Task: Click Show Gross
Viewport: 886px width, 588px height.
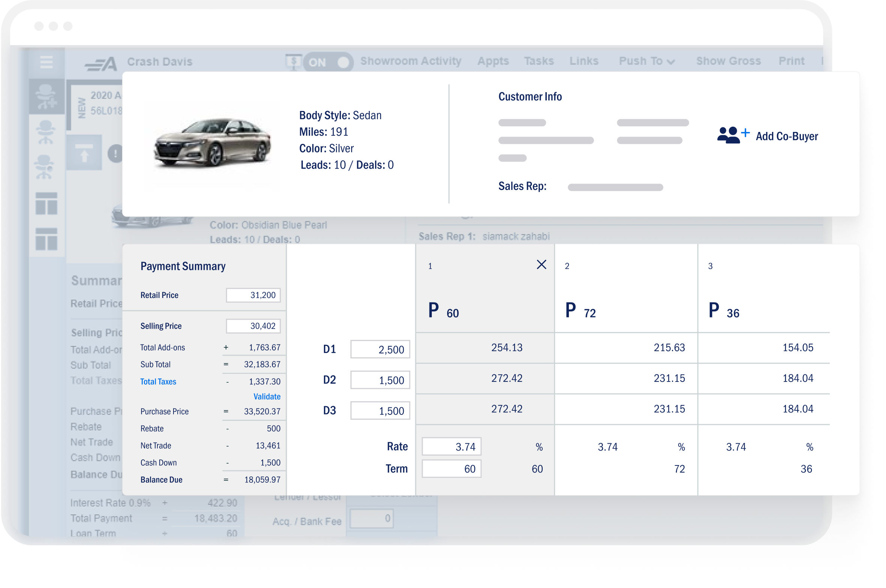Action: tap(728, 61)
